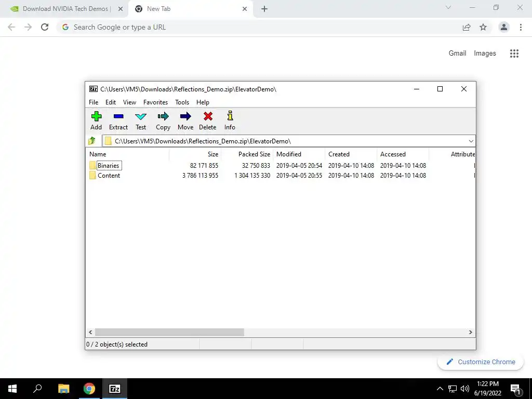Open a new Chrome tab

(x=264, y=9)
